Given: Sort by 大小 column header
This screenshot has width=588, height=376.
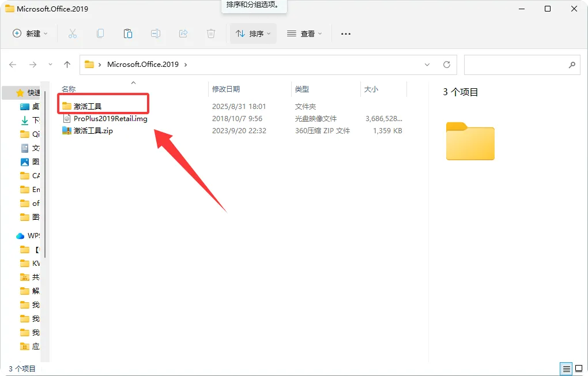Looking at the screenshot, I should (x=371, y=89).
